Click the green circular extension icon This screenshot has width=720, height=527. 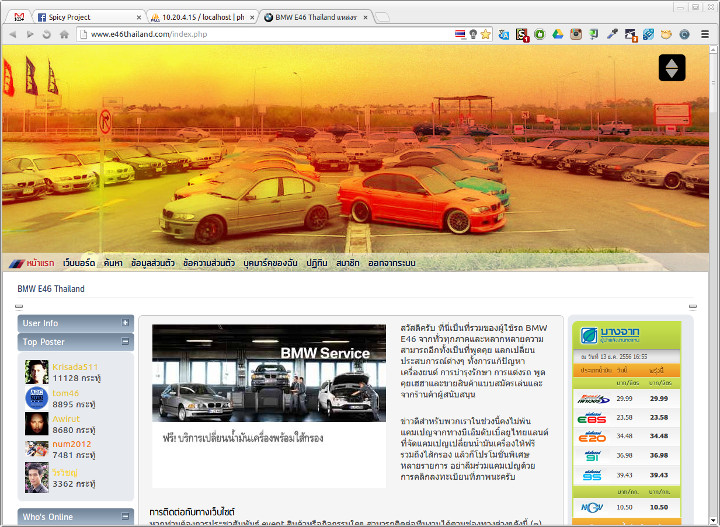(540, 34)
